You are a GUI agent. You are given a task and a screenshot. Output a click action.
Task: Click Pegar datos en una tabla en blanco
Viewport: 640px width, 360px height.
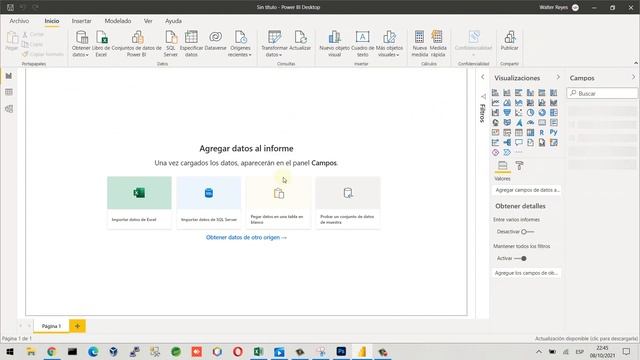(278, 203)
